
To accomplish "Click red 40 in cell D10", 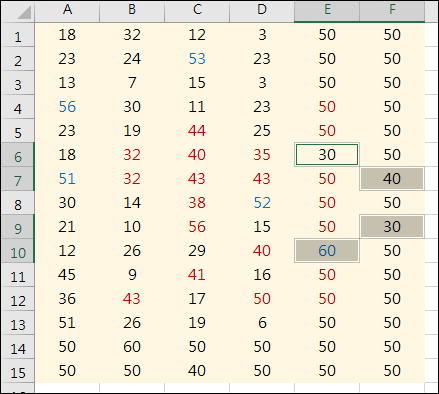I will click(262, 251).
